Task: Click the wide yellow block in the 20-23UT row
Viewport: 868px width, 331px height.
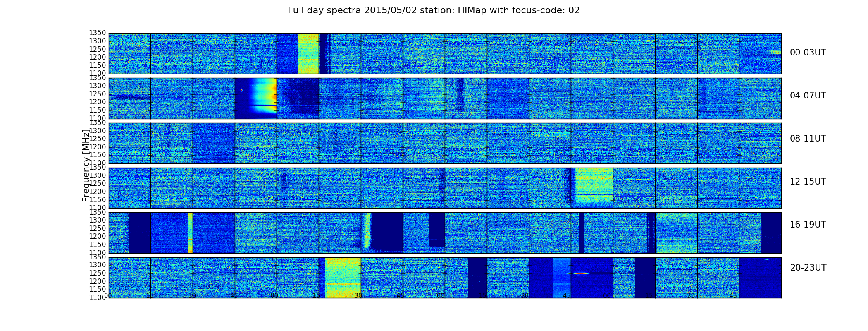Action: pos(343,278)
